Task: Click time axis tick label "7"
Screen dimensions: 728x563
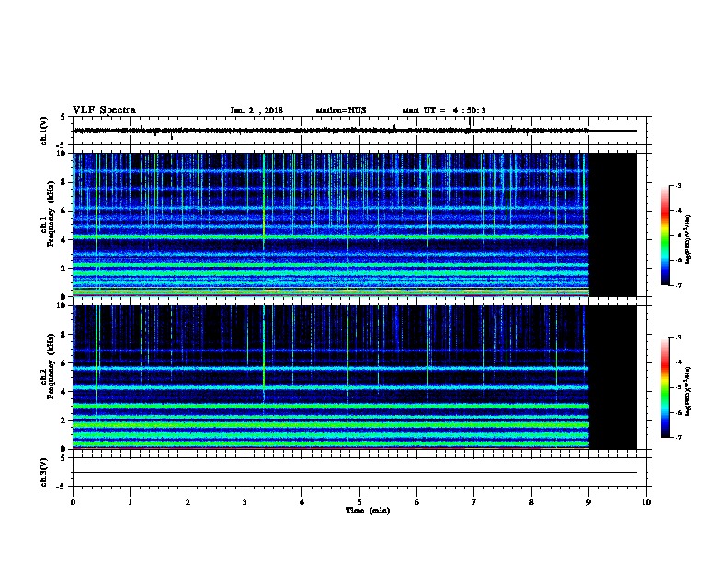Action: click(474, 501)
